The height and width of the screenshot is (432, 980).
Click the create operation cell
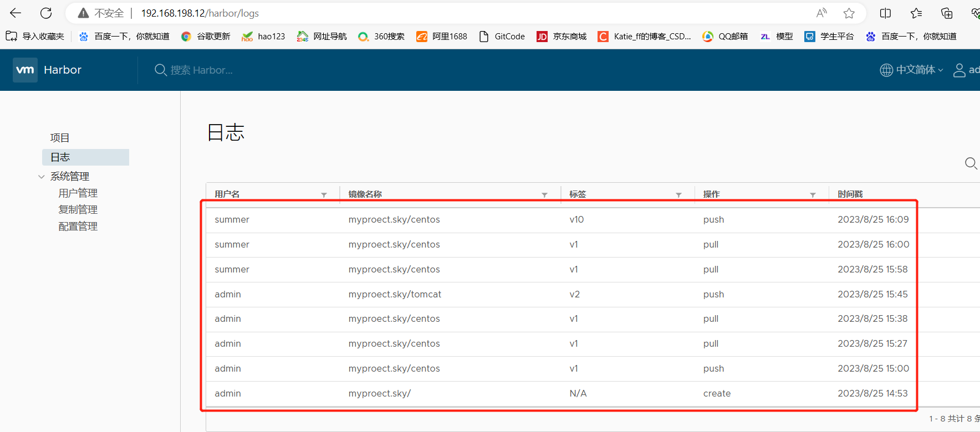717,394
